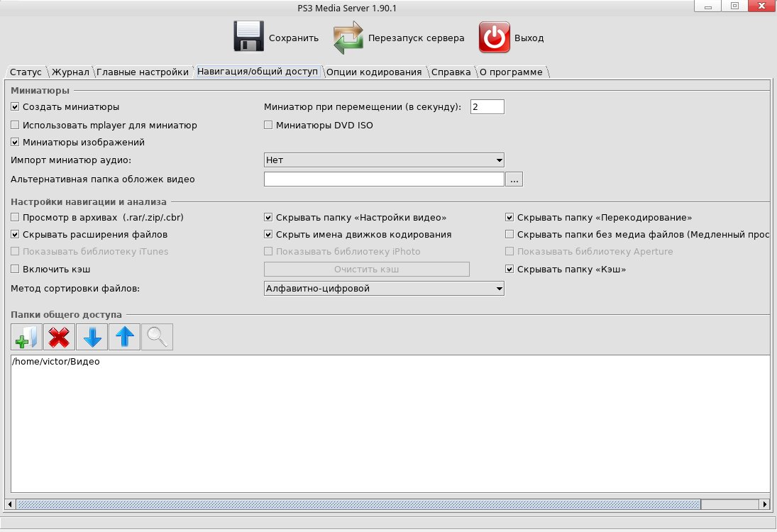
Task: Click the magnifying glass scan icon
Action: click(x=157, y=337)
